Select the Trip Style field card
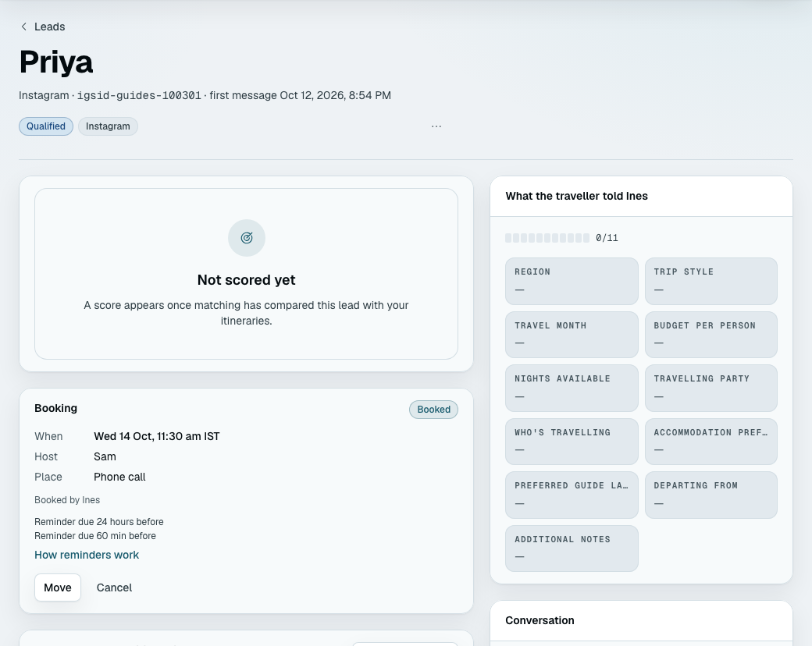Image resolution: width=812 pixels, height=646 pixels. pyautogui.click(x=711, y=281)
